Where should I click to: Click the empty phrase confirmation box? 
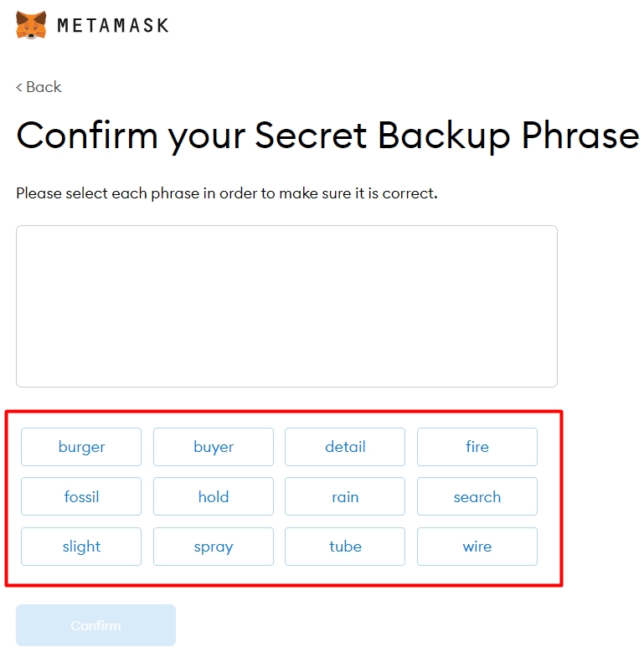click(x=286, y=305)
